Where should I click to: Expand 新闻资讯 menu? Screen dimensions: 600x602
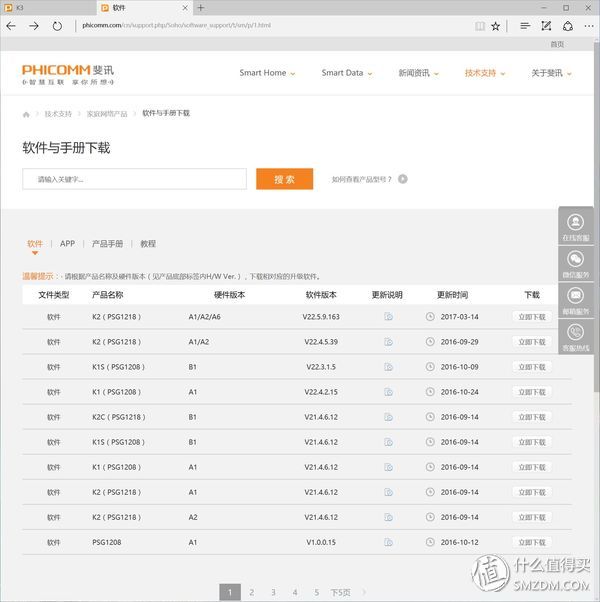(x=418, y=73)
